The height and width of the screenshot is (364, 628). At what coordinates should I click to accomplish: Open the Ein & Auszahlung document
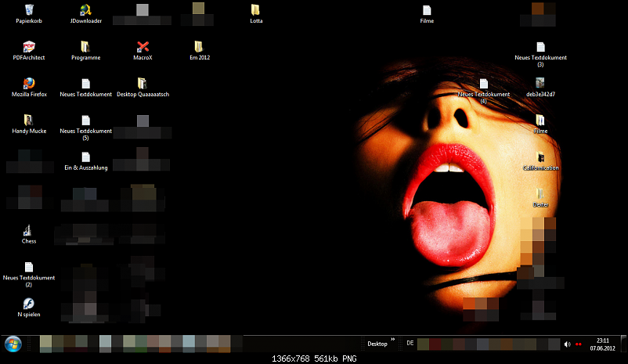85,157
